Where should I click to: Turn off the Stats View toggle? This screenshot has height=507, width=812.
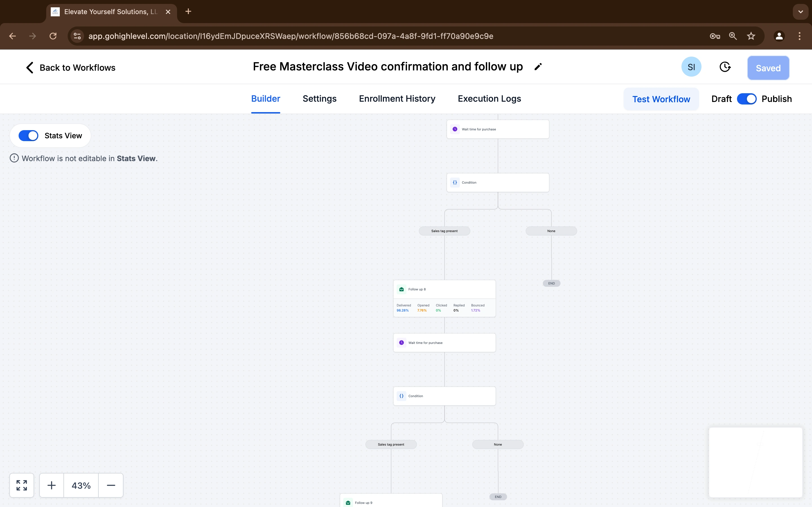(x=28, y=135)
